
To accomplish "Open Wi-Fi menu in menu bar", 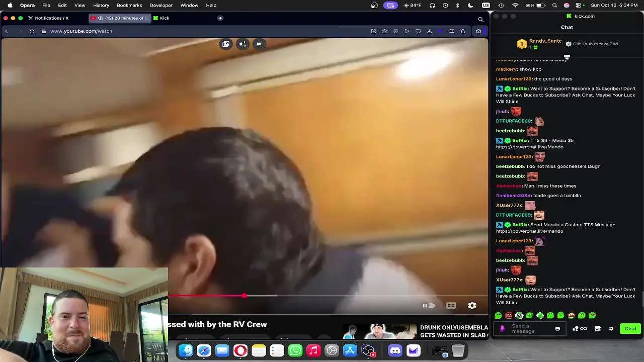I will (515, 5).
